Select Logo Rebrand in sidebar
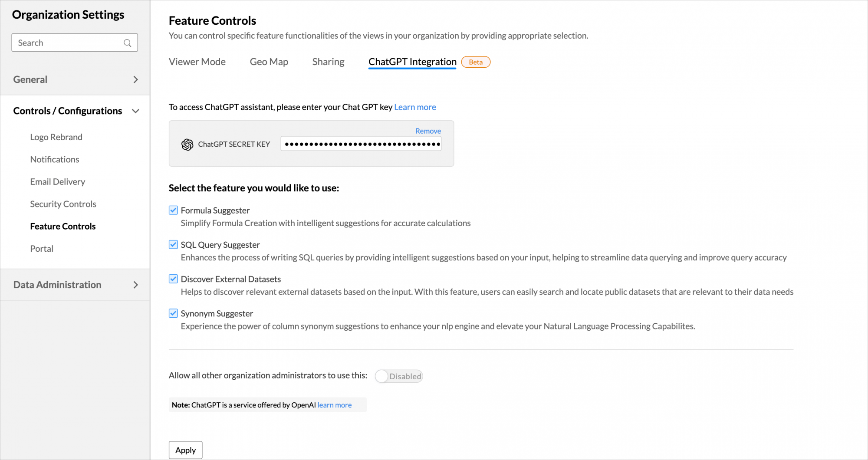The image size is (868, 460). coord(56,137)
